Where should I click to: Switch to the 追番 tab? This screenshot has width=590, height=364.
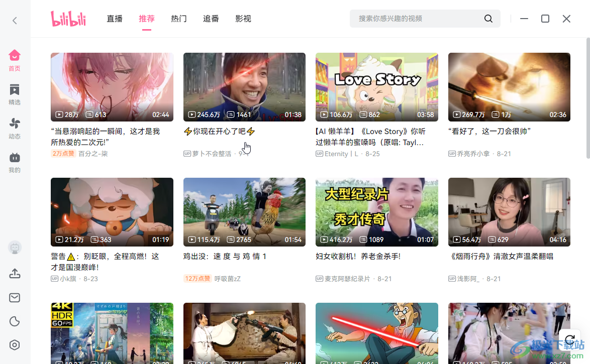211,19
